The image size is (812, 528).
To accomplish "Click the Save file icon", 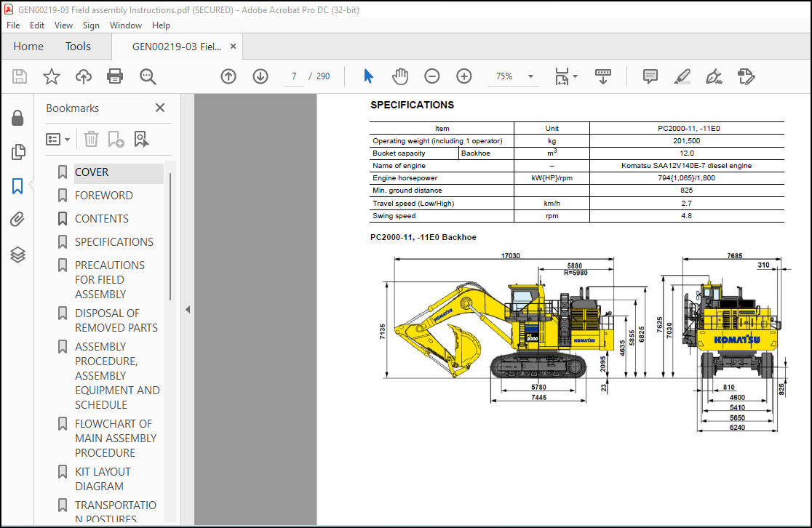I will 20,76.
